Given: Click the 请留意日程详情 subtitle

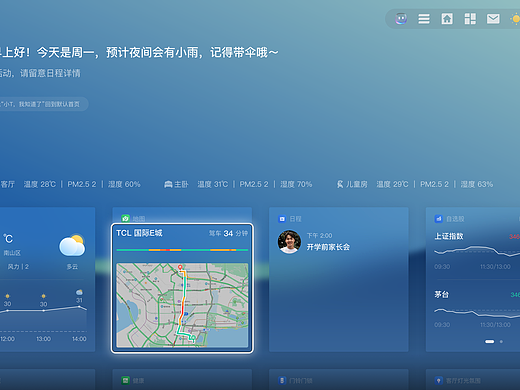Looking at the screenshot, I should [x=50, y=73].
